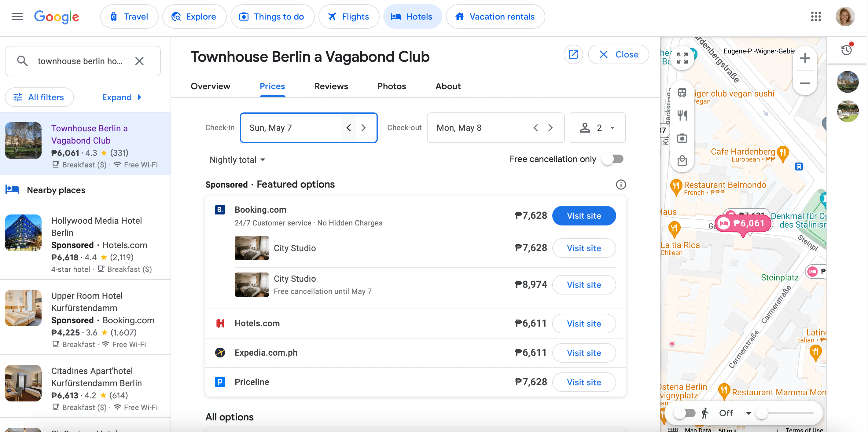Viewport: 868px width, 432px height.
Task: Zoom out on the map
Action: (805, 83)
